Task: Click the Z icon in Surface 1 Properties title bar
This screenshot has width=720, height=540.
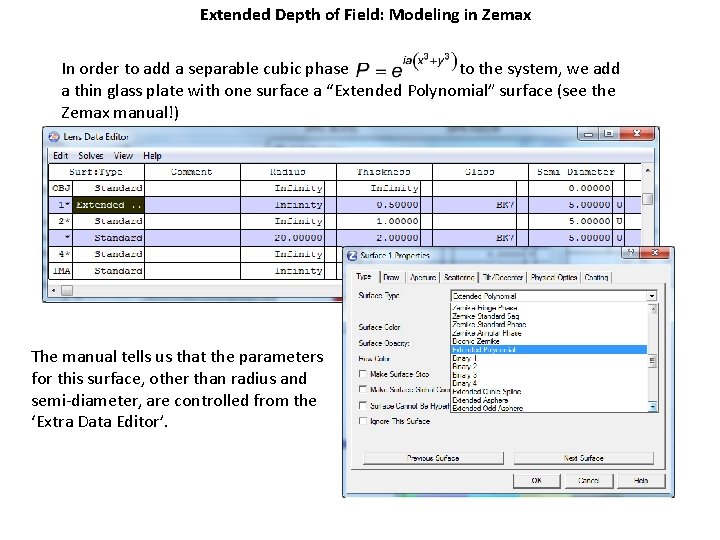Action: (352, 255)
